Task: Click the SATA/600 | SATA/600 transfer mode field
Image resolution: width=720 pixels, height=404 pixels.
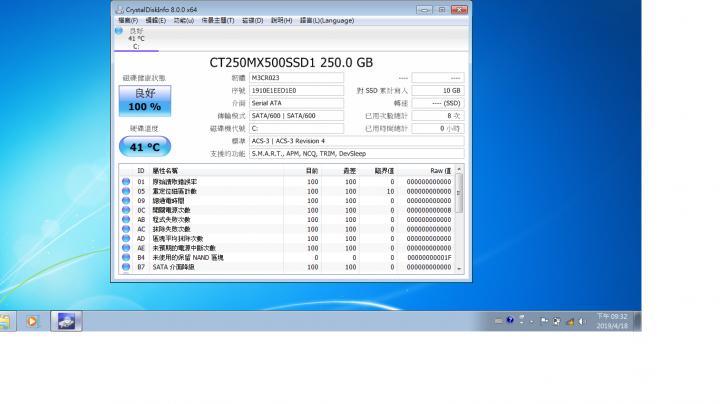Action: pos(296,116)
